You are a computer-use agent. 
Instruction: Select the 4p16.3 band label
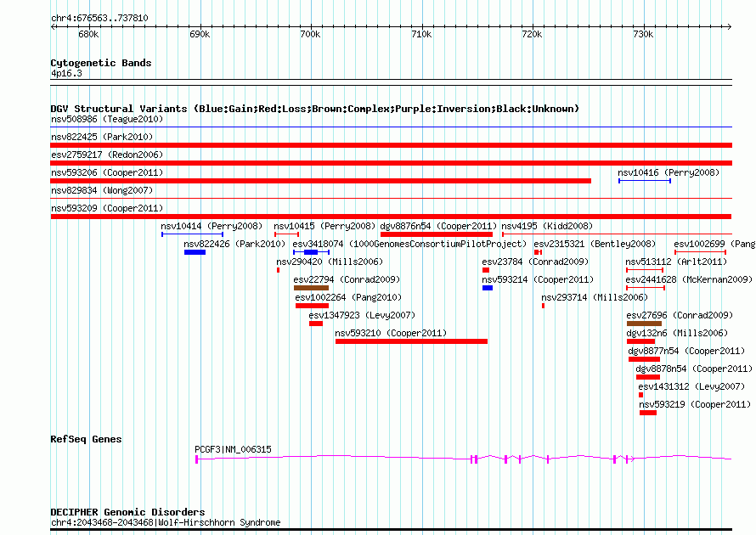[66, 73]
